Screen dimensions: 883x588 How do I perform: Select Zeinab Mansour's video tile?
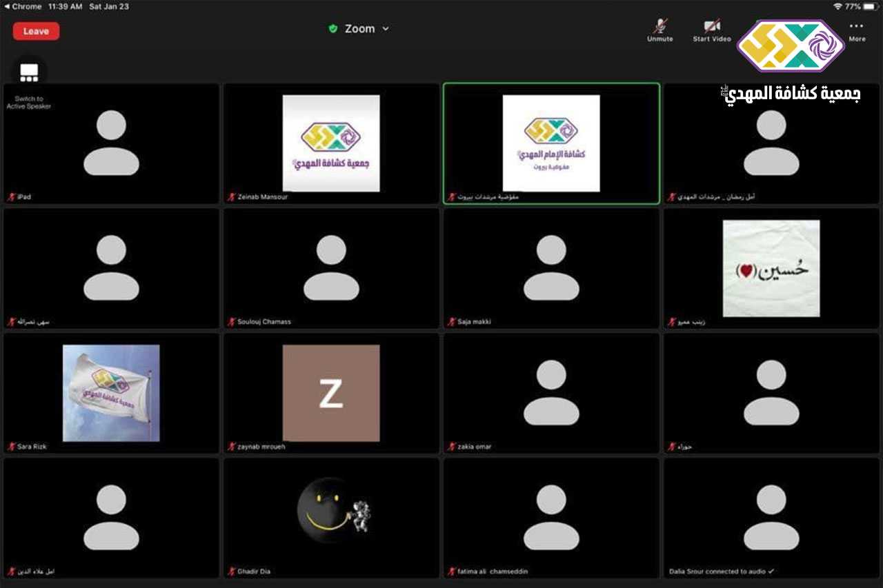[x=331, y=143]
